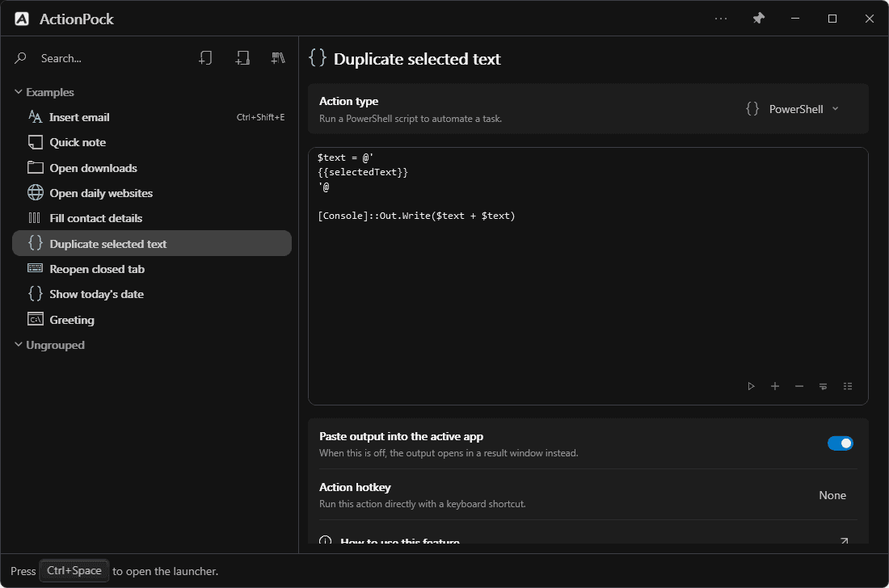Click the search magnifier icon
Screen dimensions: 889x588
click(20, 58)
